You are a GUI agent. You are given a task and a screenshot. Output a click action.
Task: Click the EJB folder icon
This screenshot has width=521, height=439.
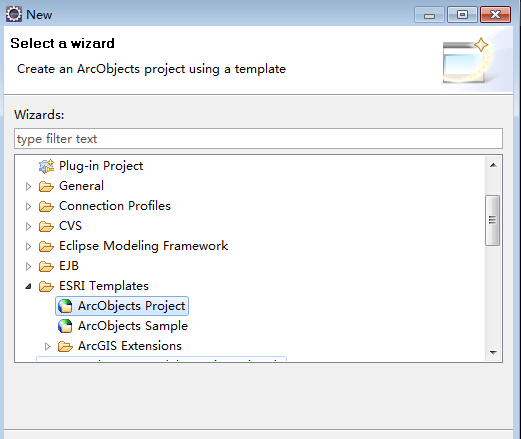tap(46, 266)
